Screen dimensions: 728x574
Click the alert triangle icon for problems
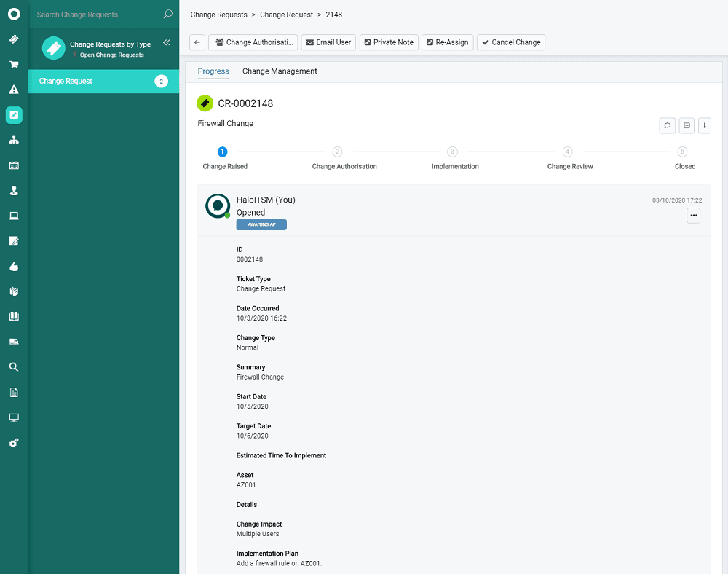coord(13,90)
